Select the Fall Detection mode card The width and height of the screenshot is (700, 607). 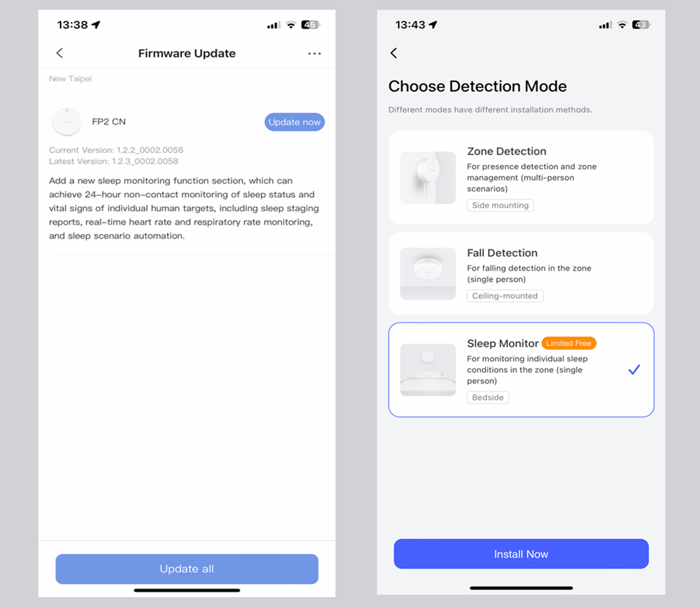click(x=521, y=274)
